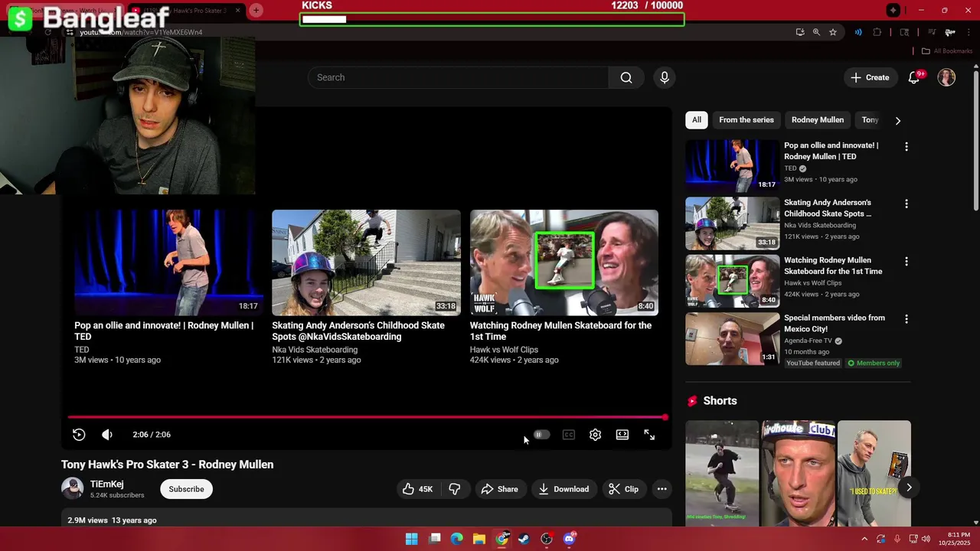Open All Bookmarks folder
Viewport: 980px width, 551px height.
pyautogui.click(x=947, y=51)
